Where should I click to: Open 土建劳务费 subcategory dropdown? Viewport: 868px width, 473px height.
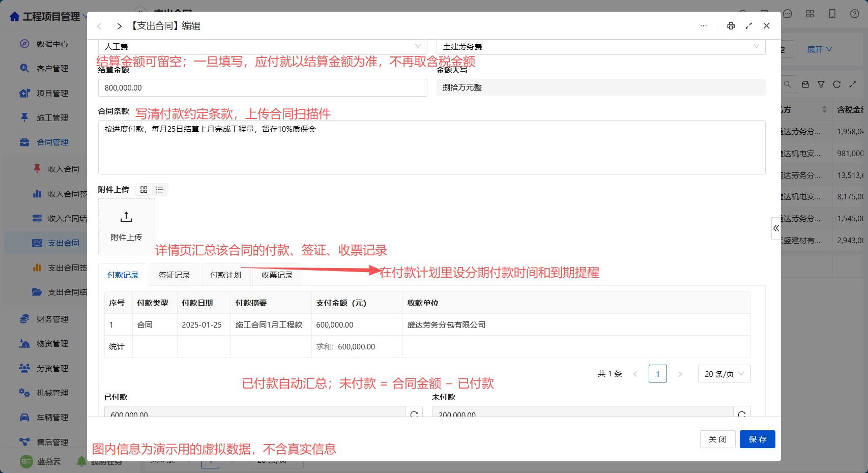601,47
